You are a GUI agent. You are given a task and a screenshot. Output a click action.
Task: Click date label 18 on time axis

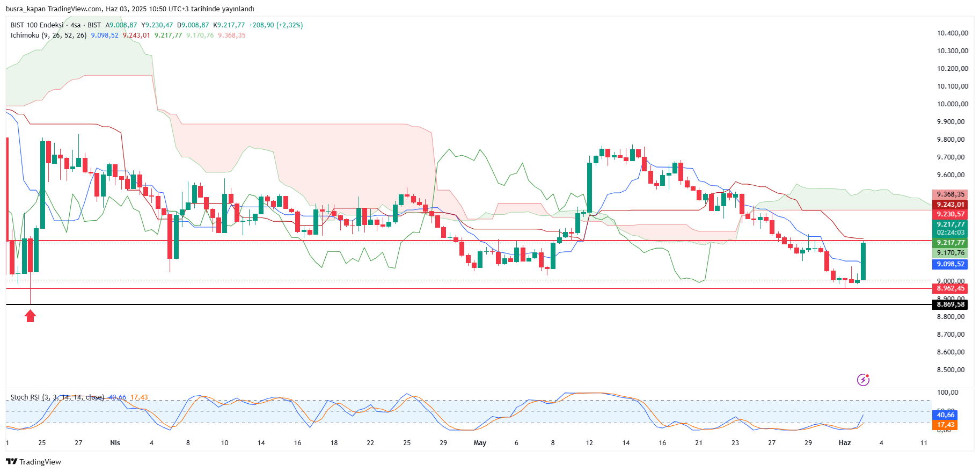(x=334, y=443)
